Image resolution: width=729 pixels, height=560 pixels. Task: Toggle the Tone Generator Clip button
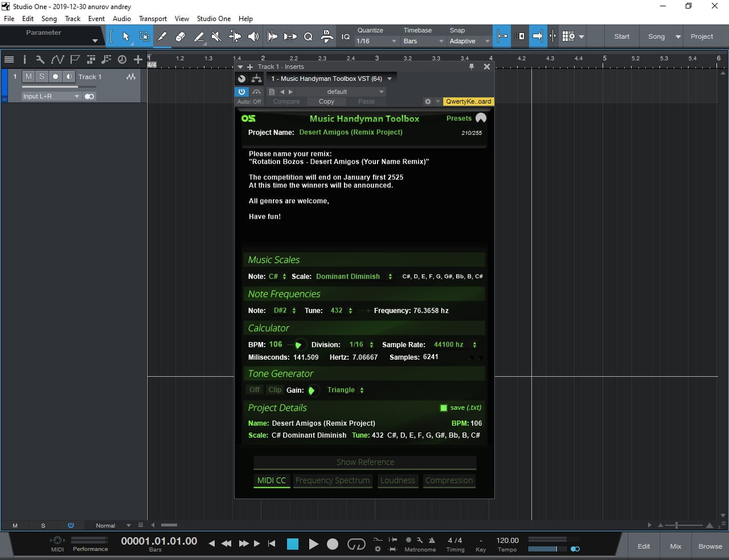point(275,390)
